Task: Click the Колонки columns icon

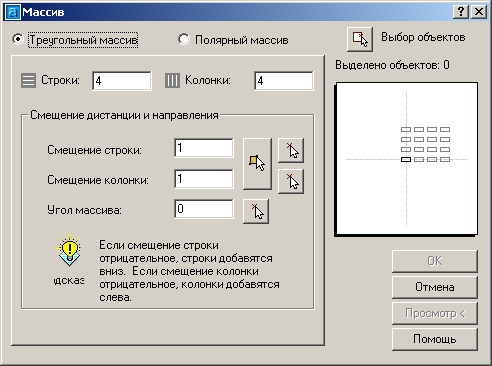Action: 172,81
